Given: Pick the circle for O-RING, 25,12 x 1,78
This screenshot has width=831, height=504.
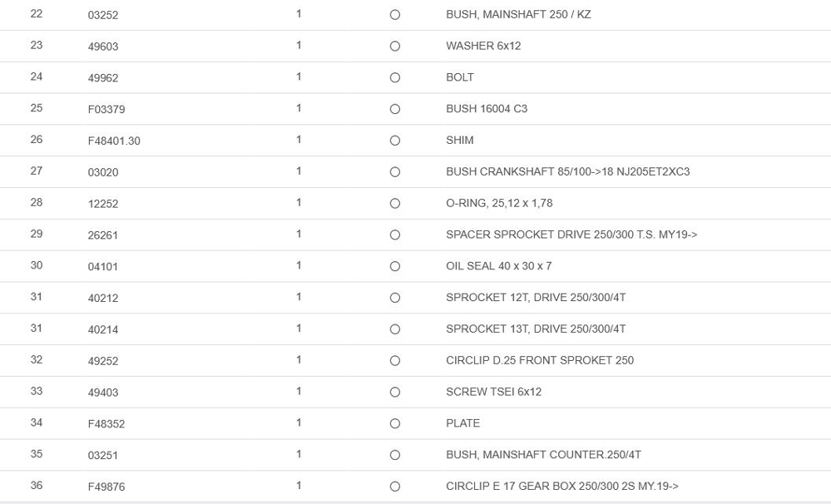Looking at the screenshot, I should [x=394, y=204].
